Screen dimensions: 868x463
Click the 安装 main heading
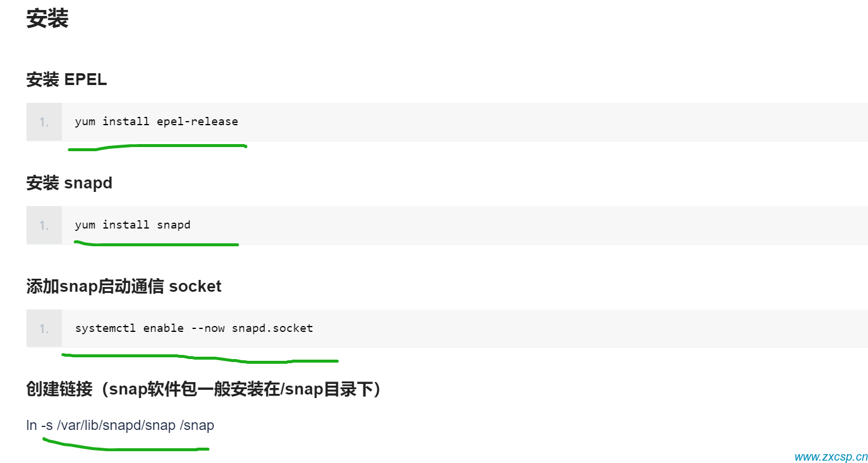click(47, 18)
